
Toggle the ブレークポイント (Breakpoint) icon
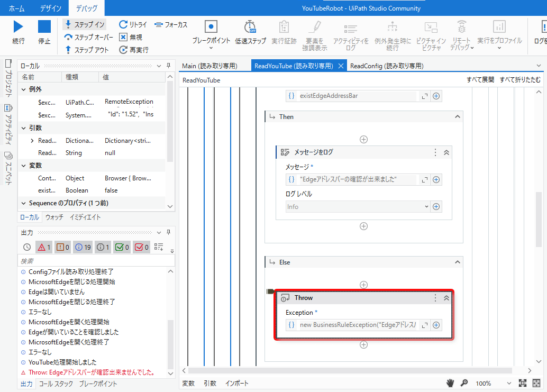click(x=211, y=26)
